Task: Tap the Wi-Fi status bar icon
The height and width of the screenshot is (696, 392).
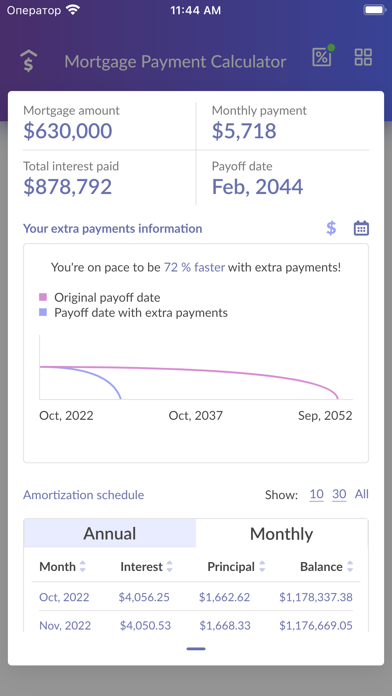Action: (x=72, y=10)
